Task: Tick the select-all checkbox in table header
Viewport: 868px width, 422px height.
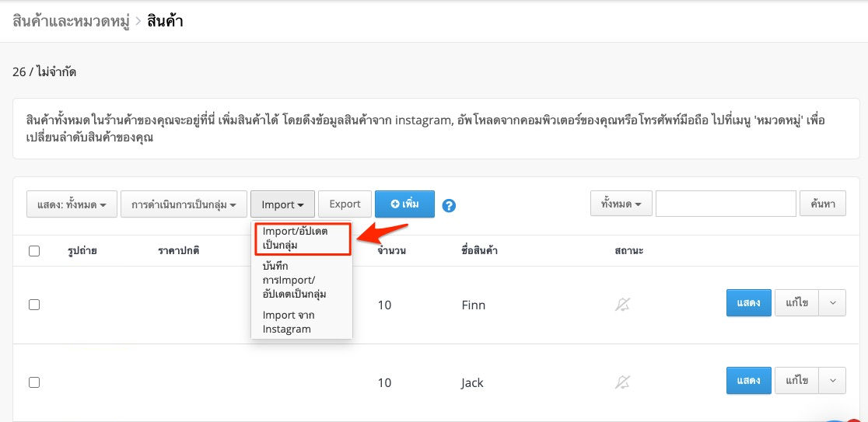Action: [x=34, y=251]
